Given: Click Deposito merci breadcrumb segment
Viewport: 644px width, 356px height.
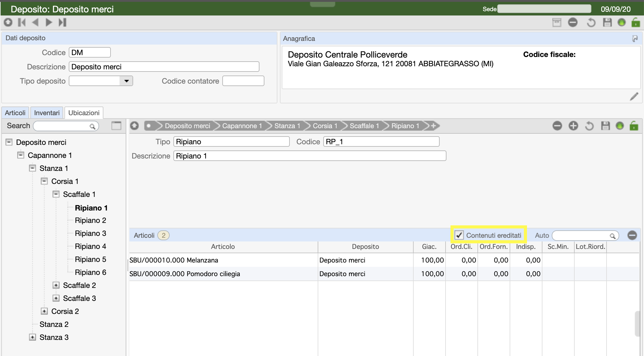Looking at the screenshot, I should (187, 126).
